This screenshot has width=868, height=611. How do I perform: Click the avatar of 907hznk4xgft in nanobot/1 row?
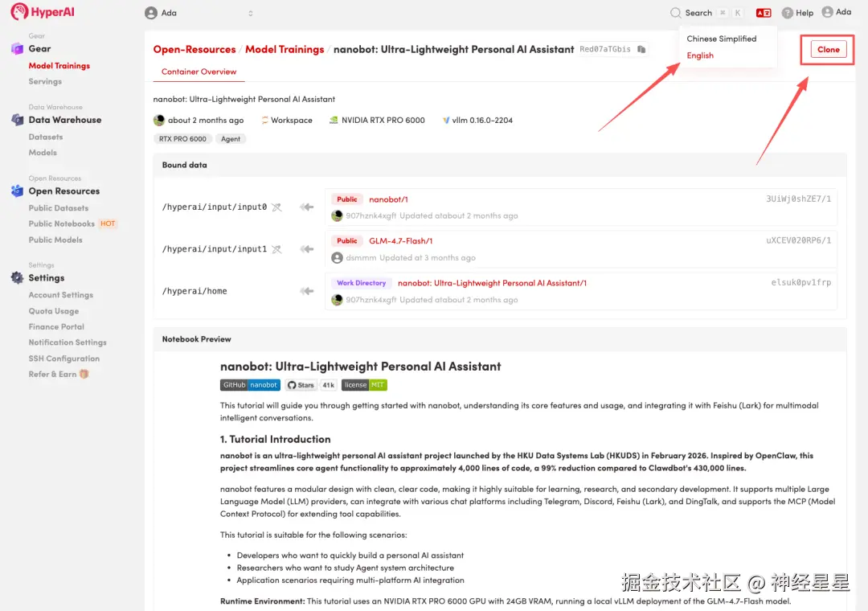click(337, 216)
